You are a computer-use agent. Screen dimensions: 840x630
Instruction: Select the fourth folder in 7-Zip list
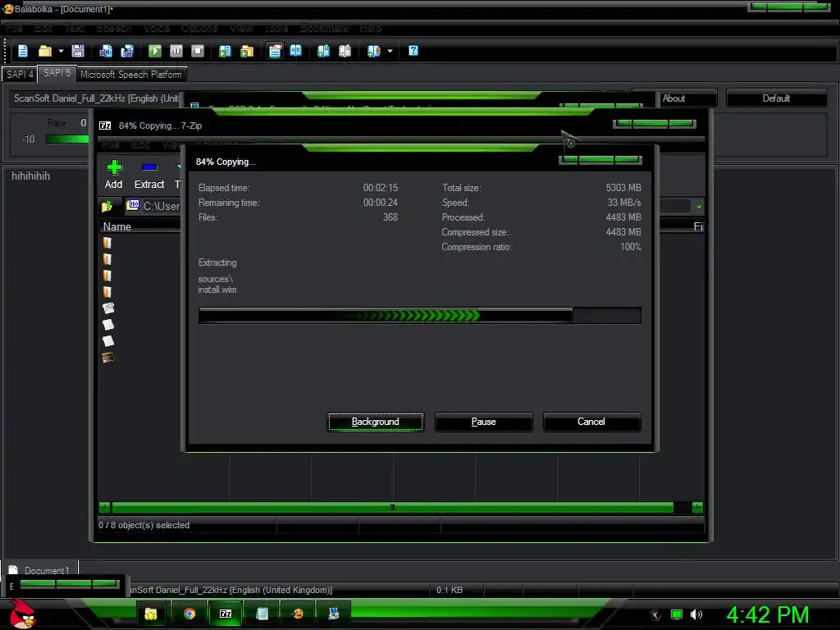pyautogui.click(x=107, y=292)
